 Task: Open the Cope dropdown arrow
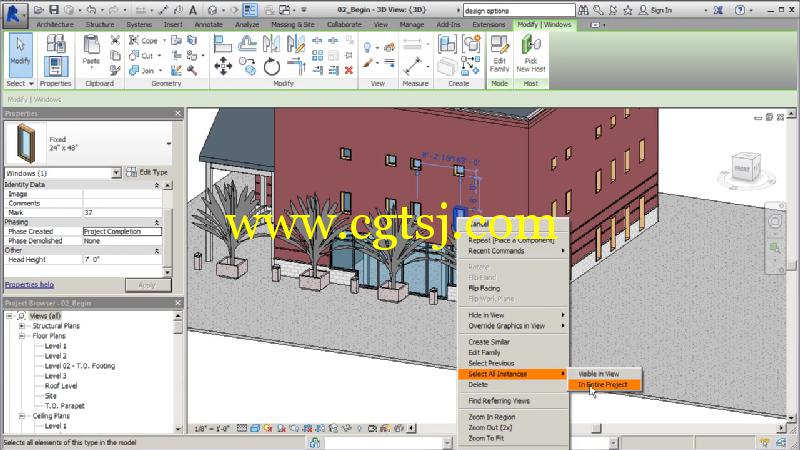tap(164, 40)
